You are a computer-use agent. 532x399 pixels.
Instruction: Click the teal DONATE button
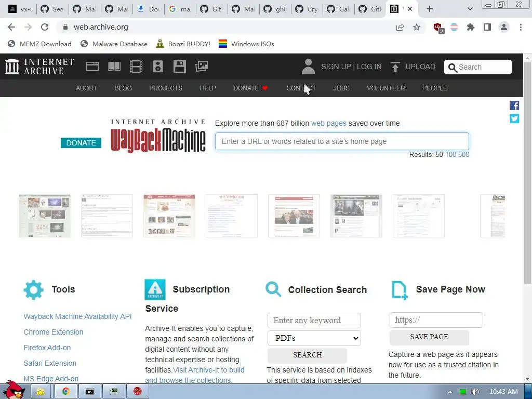point(81,143)
